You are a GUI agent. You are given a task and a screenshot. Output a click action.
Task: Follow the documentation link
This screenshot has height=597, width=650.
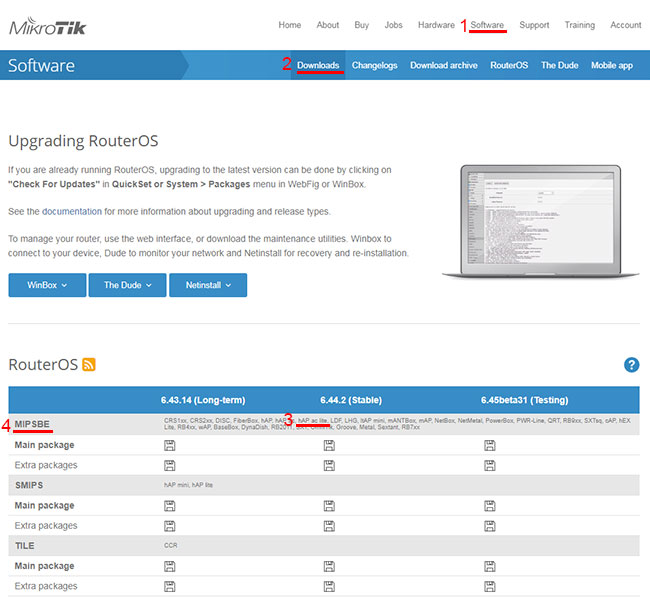[72, 211]
